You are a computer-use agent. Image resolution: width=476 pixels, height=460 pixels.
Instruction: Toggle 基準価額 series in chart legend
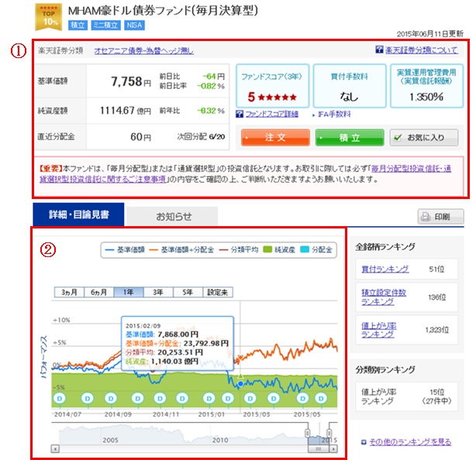(125, 250)
